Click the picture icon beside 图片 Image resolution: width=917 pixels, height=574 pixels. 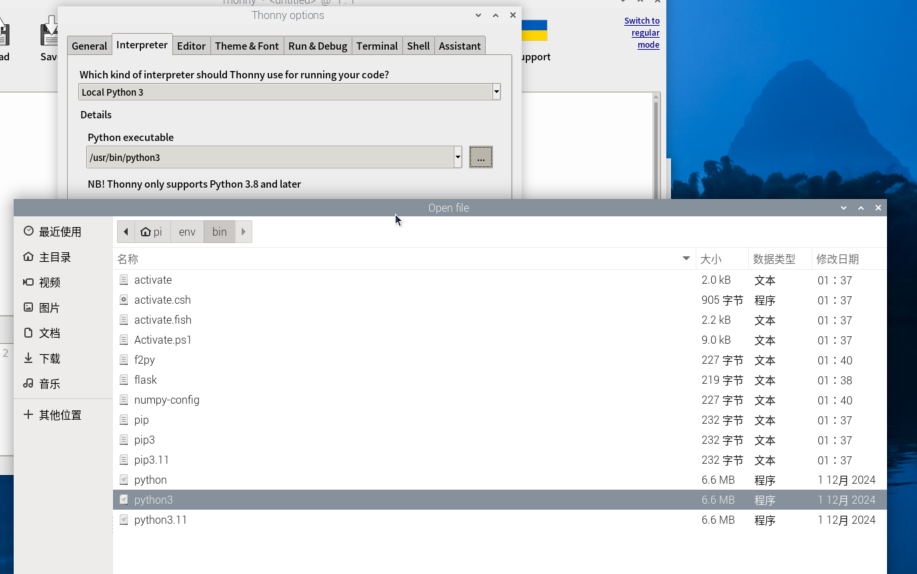[28, 307]
